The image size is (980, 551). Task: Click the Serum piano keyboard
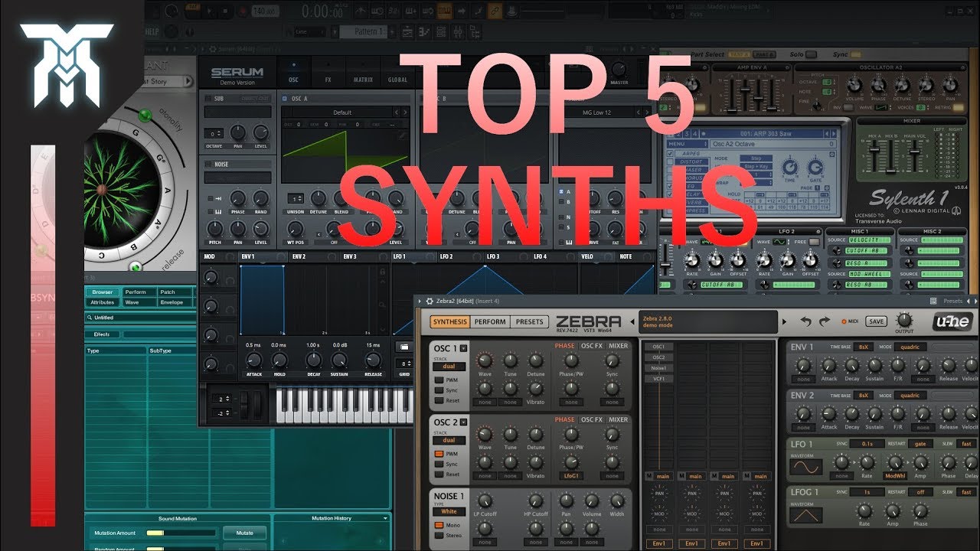point(345,405)
